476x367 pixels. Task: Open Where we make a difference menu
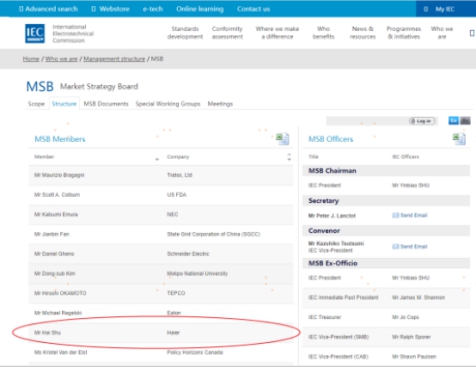coord(277,33)
